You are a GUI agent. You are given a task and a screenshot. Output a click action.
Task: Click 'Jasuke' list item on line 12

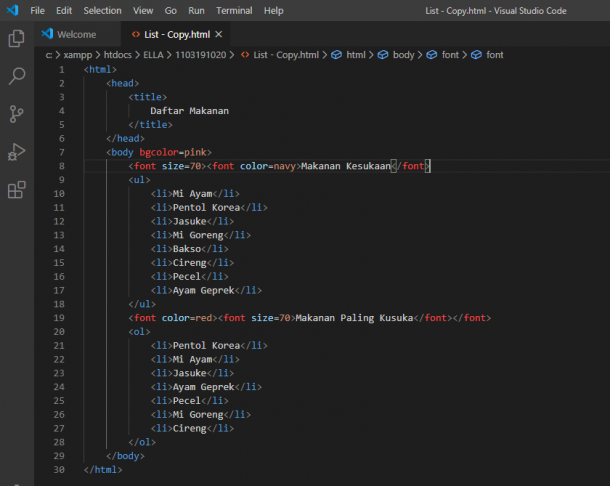pos(189,221)
